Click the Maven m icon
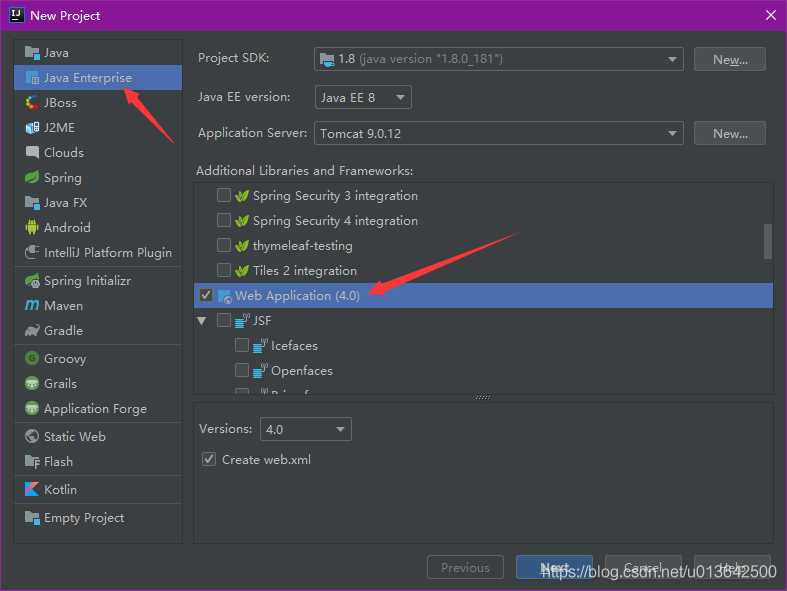Image resolution: width=787 pixels, height=591 pixels. [x=32, y=305]
